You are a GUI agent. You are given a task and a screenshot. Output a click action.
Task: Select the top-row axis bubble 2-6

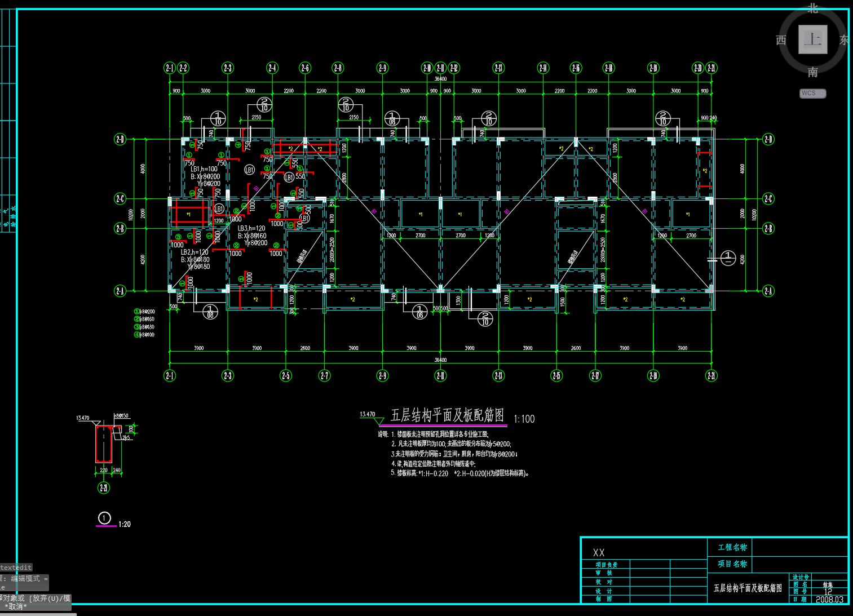305,68
